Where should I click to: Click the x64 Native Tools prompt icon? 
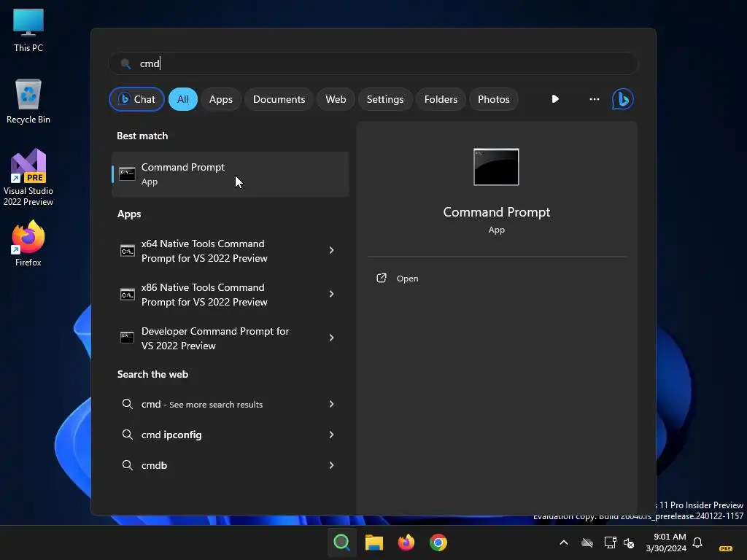(127, 251)
